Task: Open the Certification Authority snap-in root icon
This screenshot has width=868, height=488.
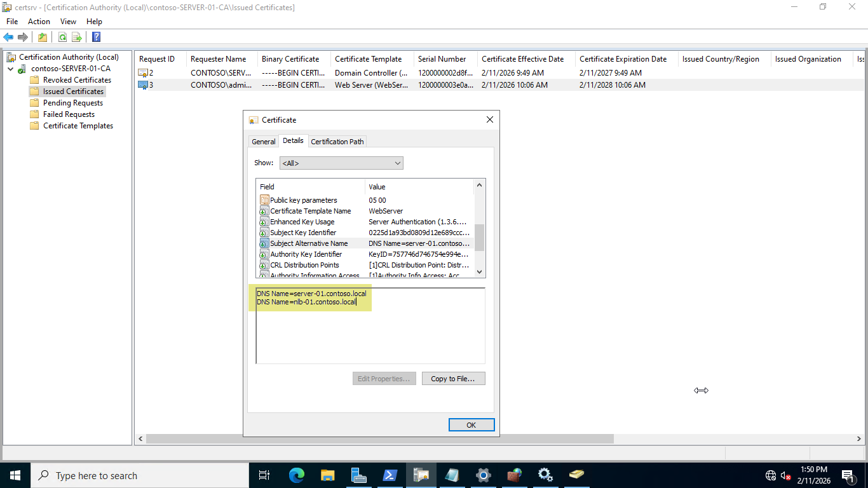Action: pyautogui.click(x=11, y=57)
